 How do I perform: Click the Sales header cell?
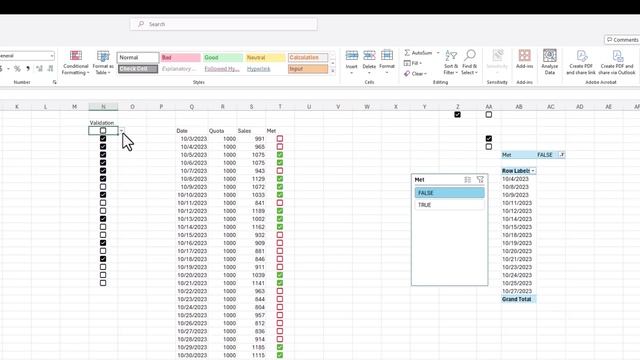click(x=244, y=131)
